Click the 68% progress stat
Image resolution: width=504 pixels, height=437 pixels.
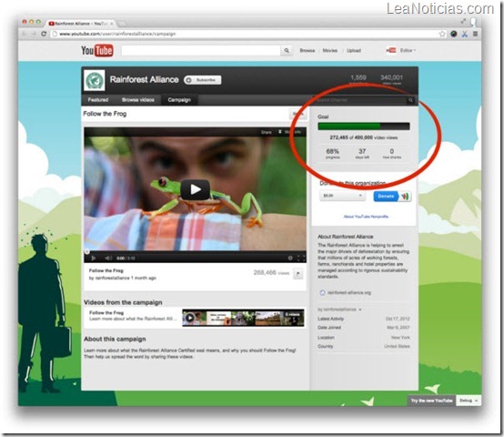tap(332, 153)
